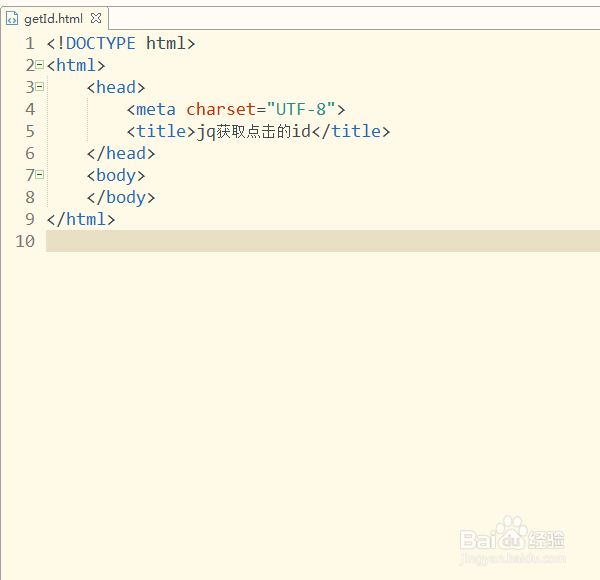Click line number 1 in the gutter
Screen dimensions: 600x580
click(x=30, y=44)
